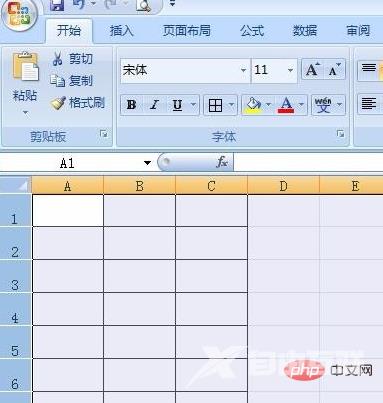Click the Print Preview magnifier icon
Viewport: 383px width, 403px height.
pyautogui.click(x=143, y=5)
